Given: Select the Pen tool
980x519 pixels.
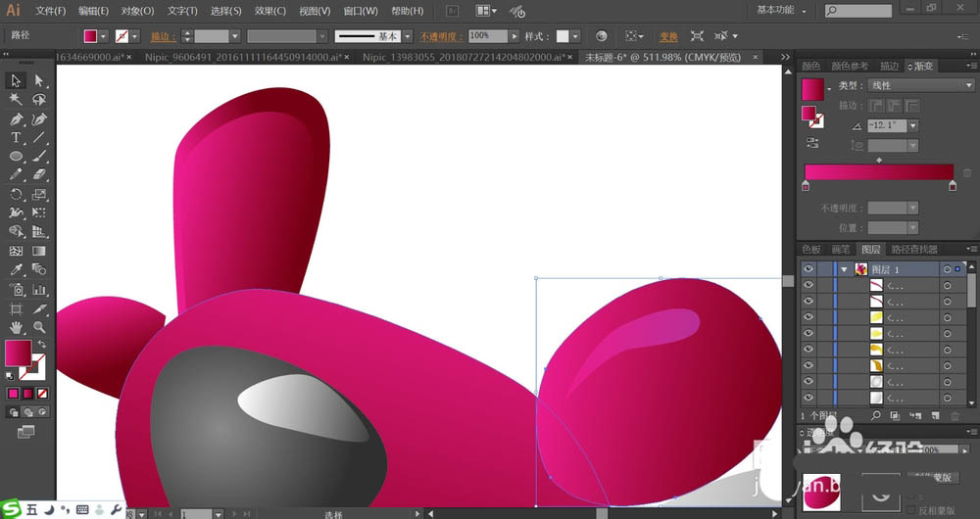Looking at the screenshot, I should point(17,118).
